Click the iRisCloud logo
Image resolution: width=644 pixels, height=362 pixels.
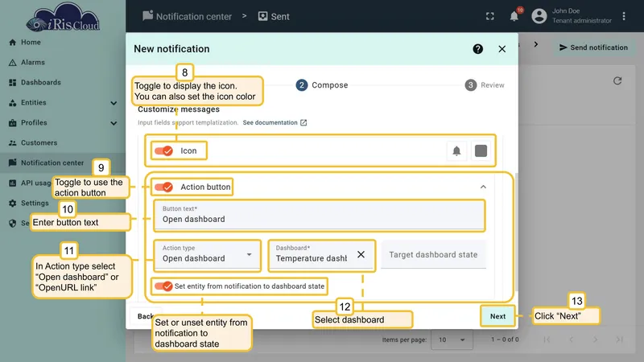63,18
